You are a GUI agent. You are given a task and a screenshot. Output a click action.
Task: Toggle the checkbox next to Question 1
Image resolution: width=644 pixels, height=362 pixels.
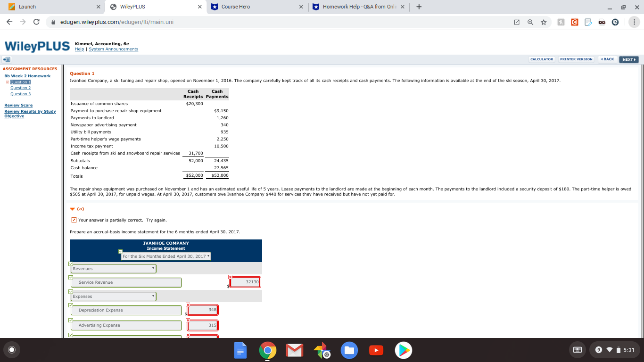[x=8, y=82]
